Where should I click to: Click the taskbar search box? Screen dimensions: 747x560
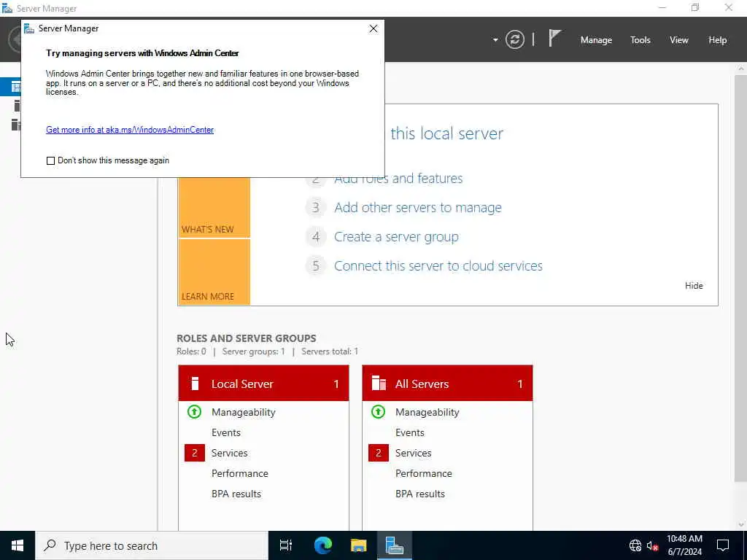click(x=152, y=545)
